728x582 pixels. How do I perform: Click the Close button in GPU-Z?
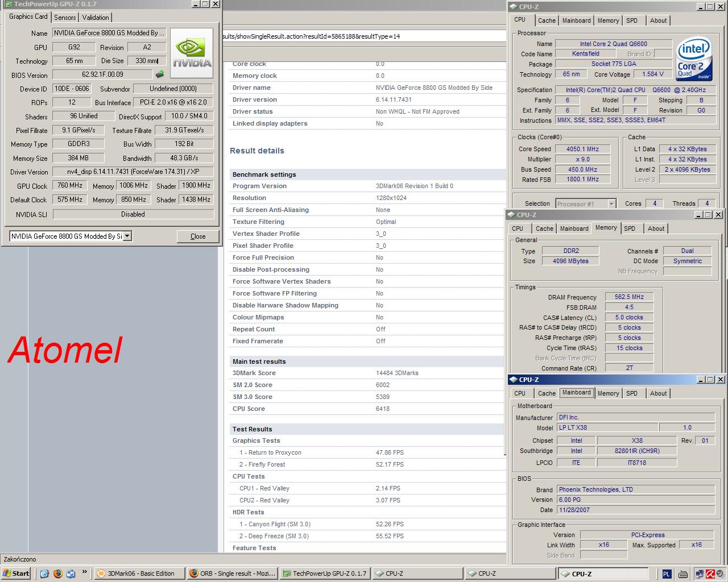pos(198,236)
